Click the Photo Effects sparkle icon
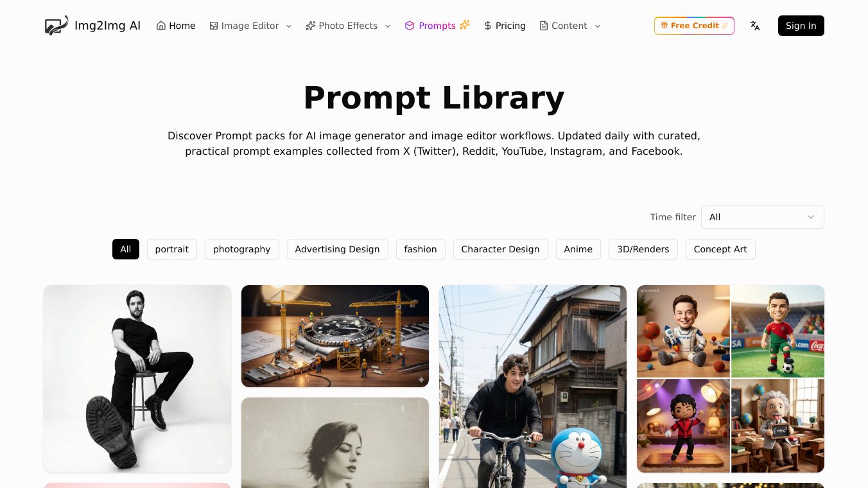The width and height of the screenshot is (868, 488). click(x=311, y=26)
